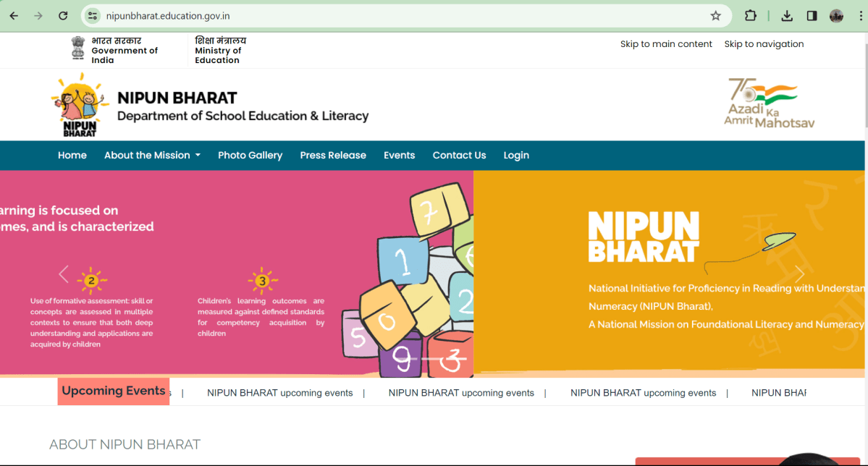Click the site information icon in address bar
The height and width of the screenshot is (466, 868).
(91, 14)
